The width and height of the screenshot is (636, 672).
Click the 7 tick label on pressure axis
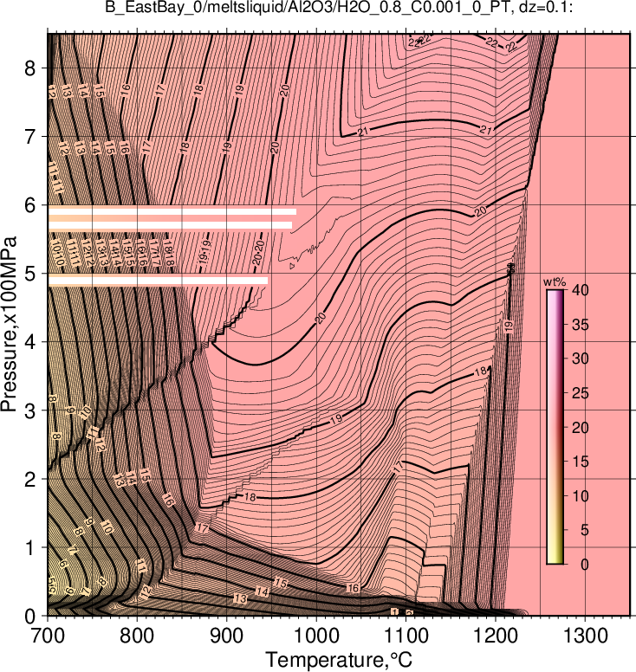[x=29, y=136]
